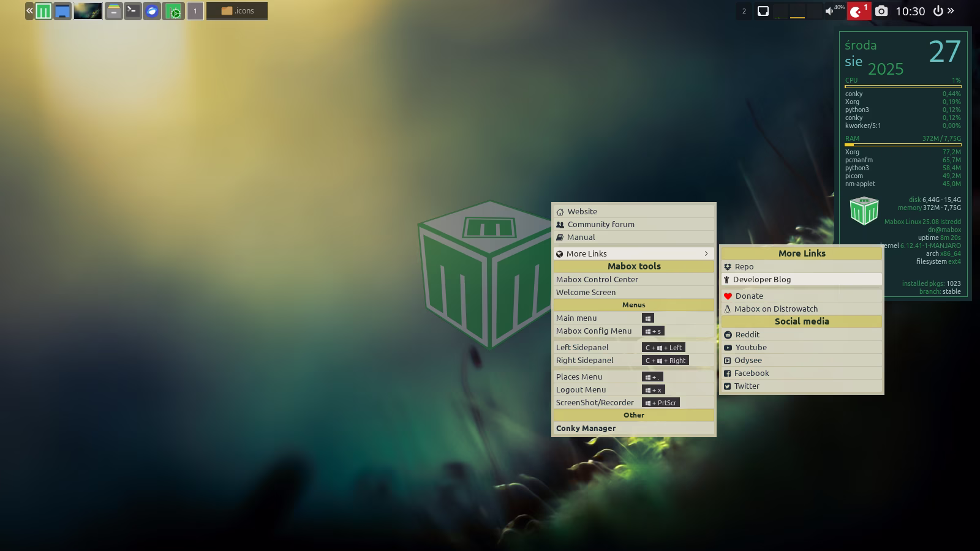The height and width of the screenshot is (551, 980).
Task: Click the Youtube social media link
Action: coord(751,347)
